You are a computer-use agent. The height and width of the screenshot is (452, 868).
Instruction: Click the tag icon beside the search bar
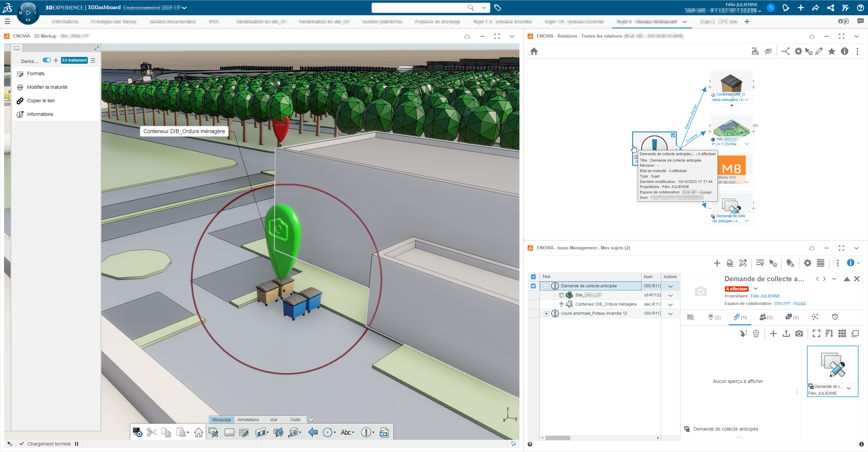point(498,8)
